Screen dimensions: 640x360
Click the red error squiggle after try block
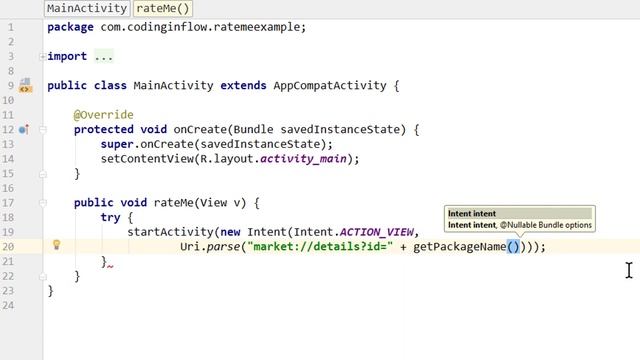(110, 265)
